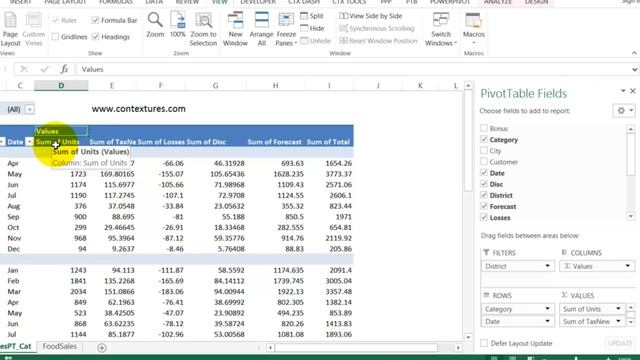Enable View Side by Side
This screenshot has height=360, width=640.
371,16
